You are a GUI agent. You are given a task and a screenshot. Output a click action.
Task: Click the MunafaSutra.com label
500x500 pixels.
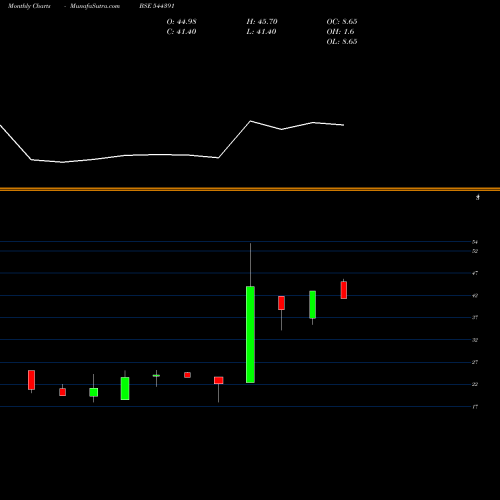click(x=95, y=6)
